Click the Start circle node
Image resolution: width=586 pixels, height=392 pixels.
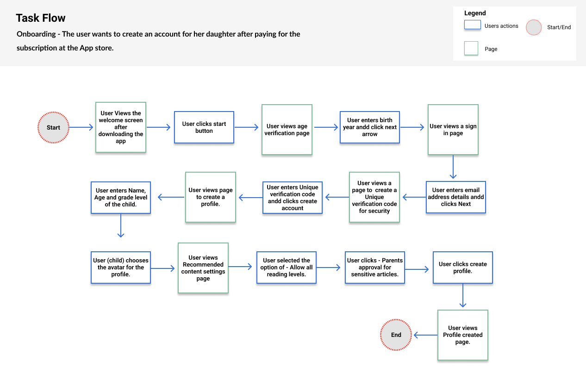pyautogui.click(x=53, y=127)
